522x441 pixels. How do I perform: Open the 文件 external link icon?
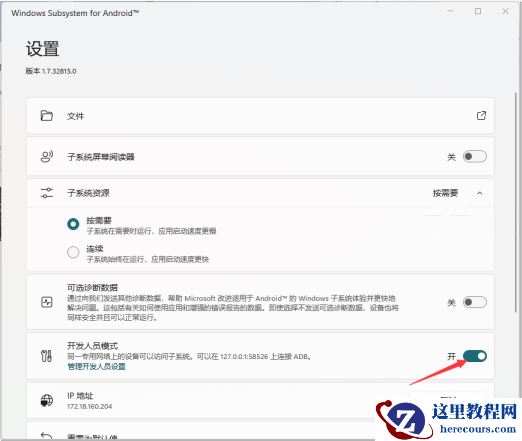(481, 116)
